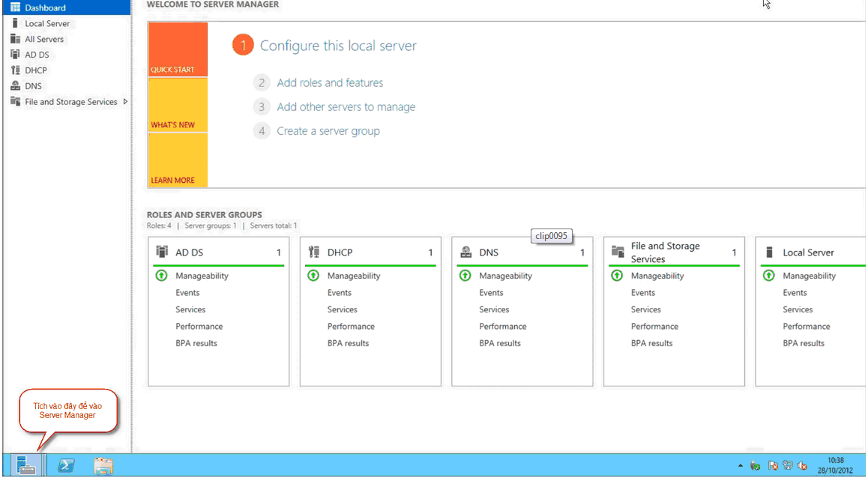Click the Local Server tile header icon
The height and width of the screenshot is (478, 868).
[x=770, y=252]
